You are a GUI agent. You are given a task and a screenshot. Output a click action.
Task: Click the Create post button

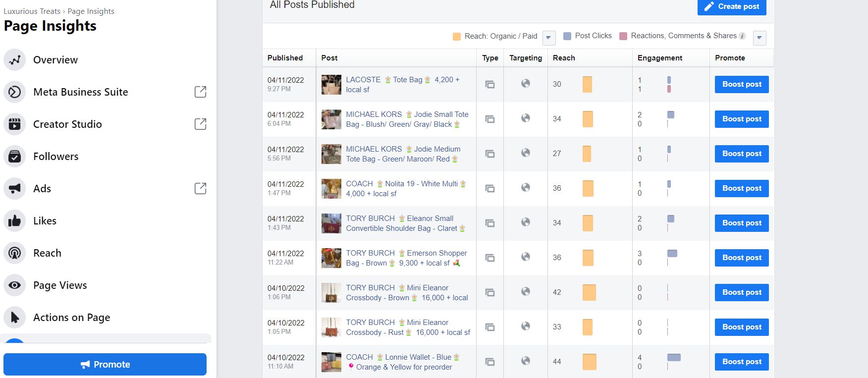tap(732, 7)
